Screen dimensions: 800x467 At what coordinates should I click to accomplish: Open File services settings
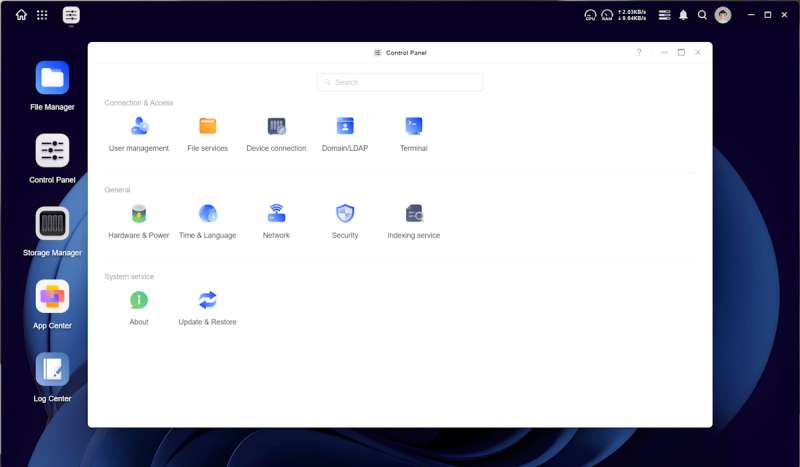[x=207, y=134]
